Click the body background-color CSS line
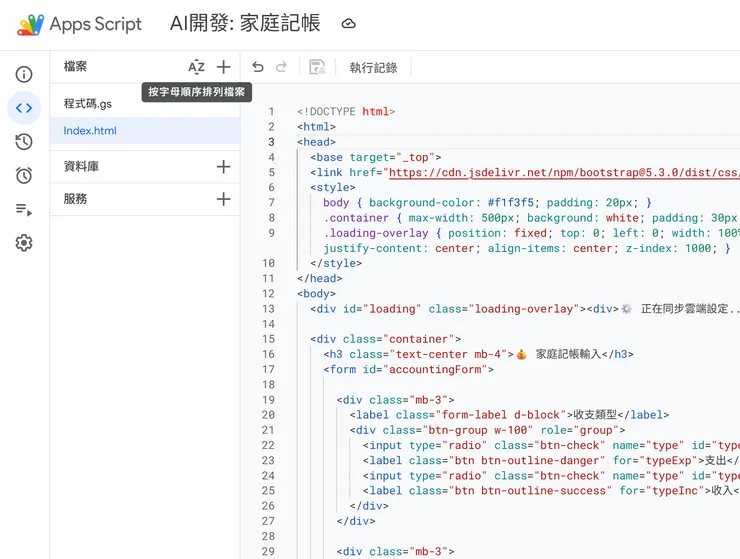 coord(487,203)
